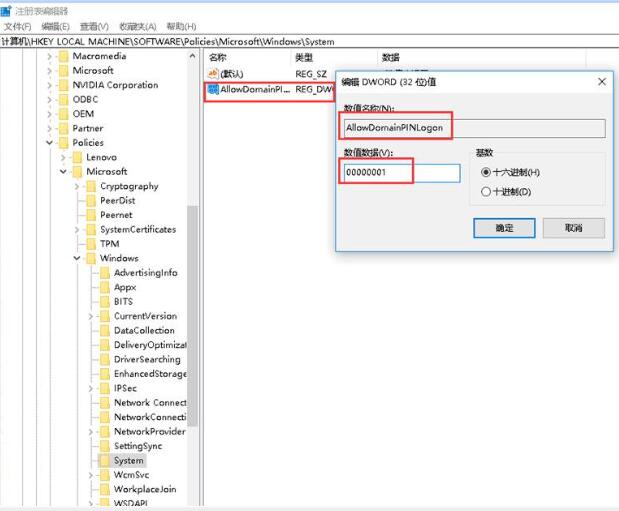
Task: Select the Lenovo folder icon
Action: tap(77, 158)
